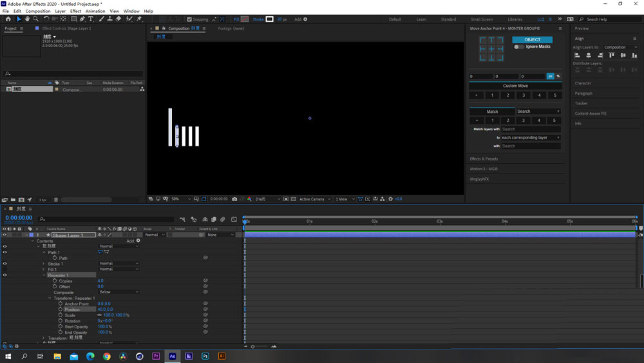Open Premiere Pro from the taskbar
Image resolution: width=644 pixels, height=363 pixels.
tap(156, 356)
